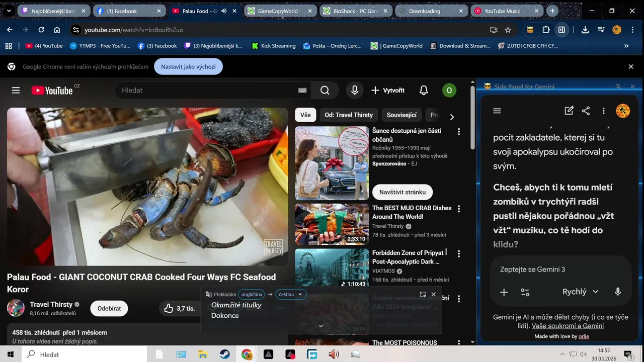Image resolution: width=644 pixels, height=362 pixels.
Task: Open Gemini tools sliders icon
Action: (x=525, y=292)
